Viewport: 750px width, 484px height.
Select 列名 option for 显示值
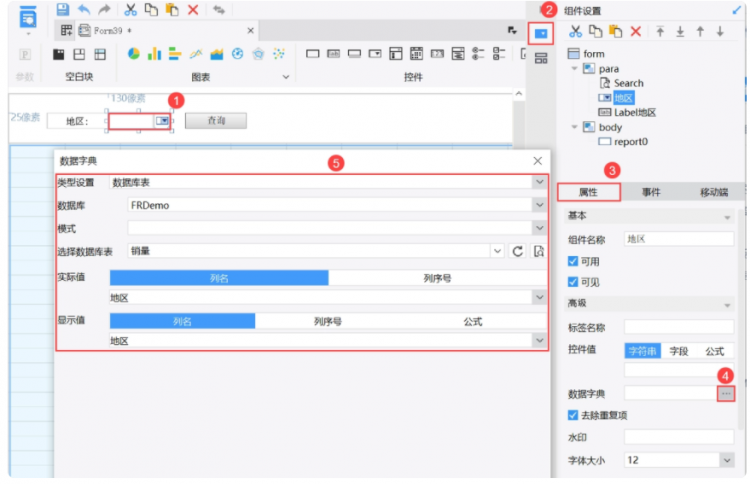click(x=182, y=321)
